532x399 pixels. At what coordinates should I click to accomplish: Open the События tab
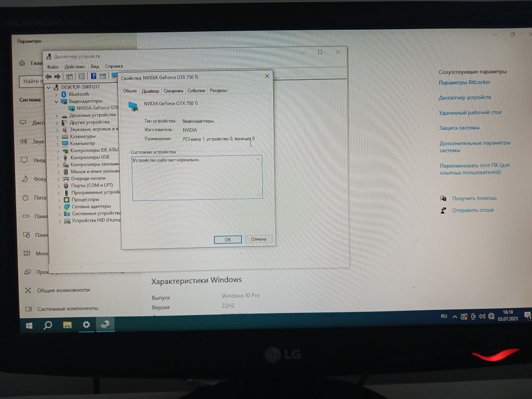196,91
